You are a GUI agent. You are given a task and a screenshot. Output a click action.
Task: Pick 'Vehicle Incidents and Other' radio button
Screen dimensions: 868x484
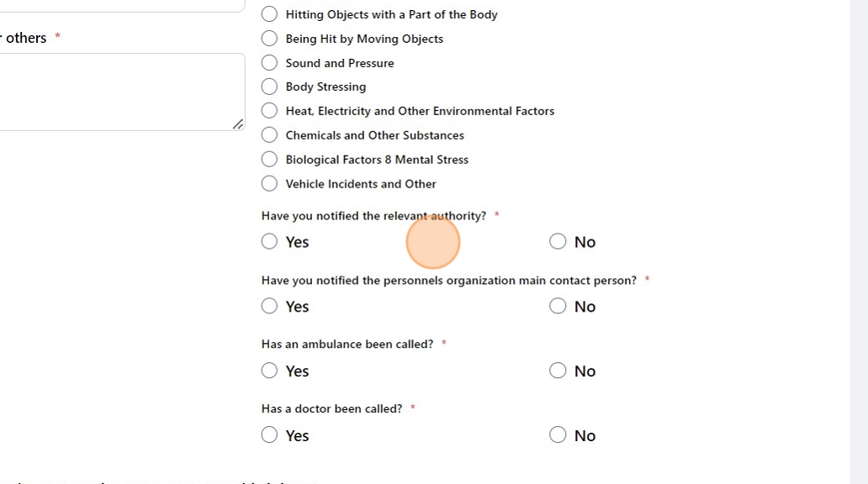(269, 184)
